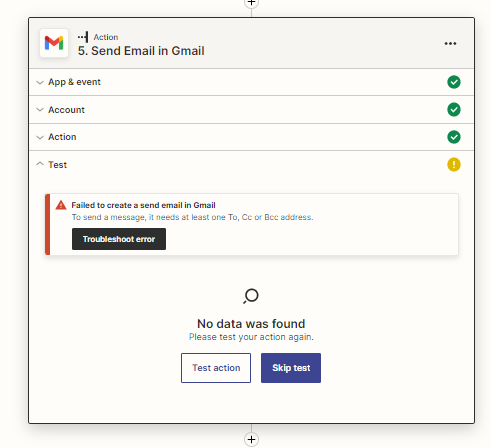Screen dimensions: 491x448
Task: Click the magnifier no-data icon
Action: [x=251, y=296]
